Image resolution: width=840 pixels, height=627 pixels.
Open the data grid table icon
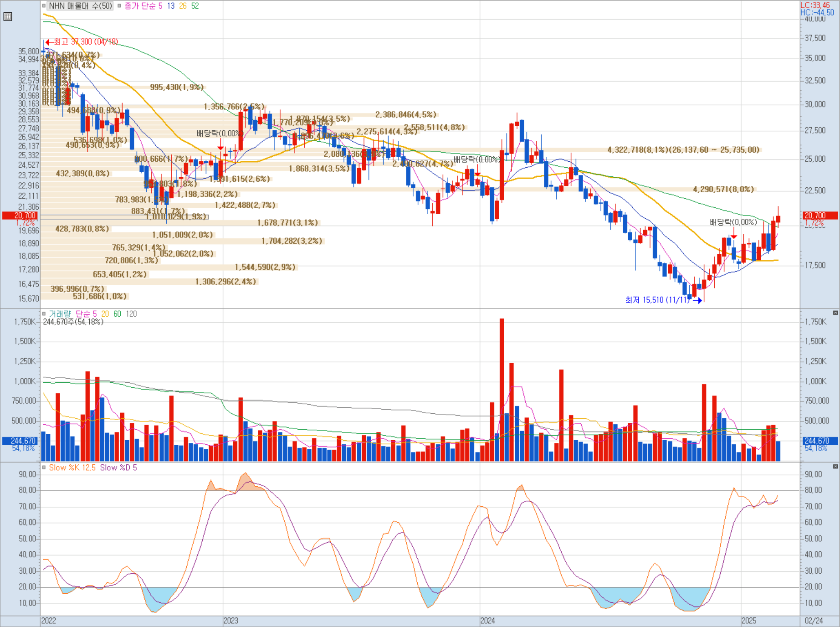(8, 17)
